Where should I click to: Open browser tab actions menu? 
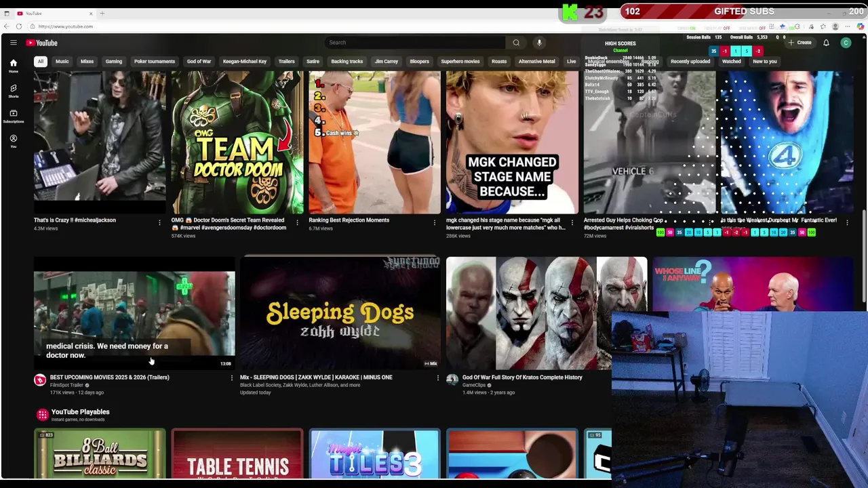(x=7, y=14)
